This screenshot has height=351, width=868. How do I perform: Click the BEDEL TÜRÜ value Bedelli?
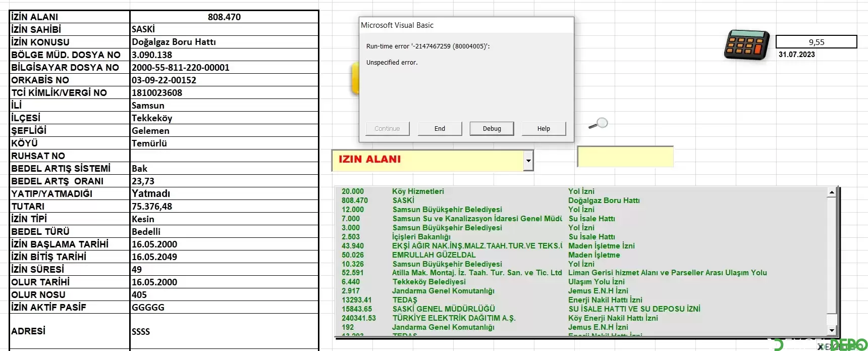[x=224, y=231]
